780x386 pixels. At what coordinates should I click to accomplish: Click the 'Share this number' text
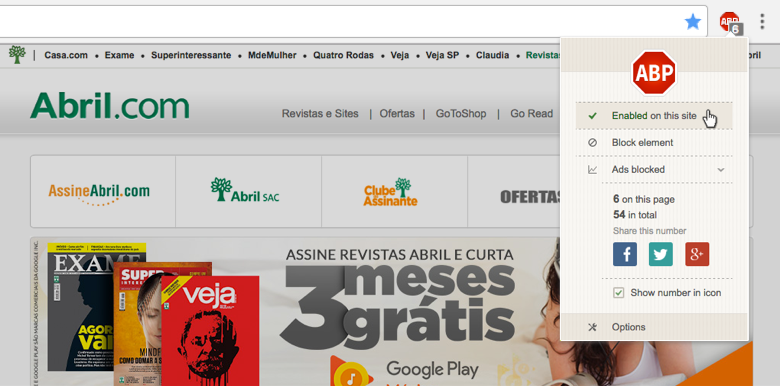tap(650, 231)
